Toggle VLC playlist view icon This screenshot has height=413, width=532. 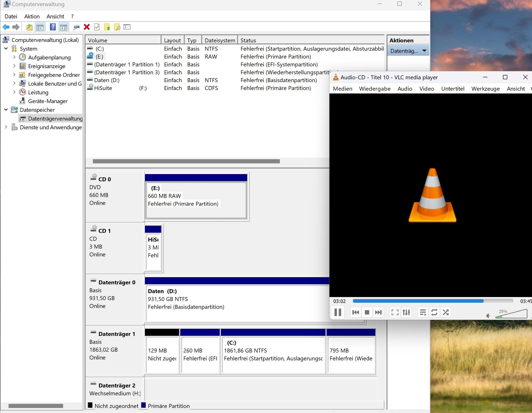[x=423, y=312]
